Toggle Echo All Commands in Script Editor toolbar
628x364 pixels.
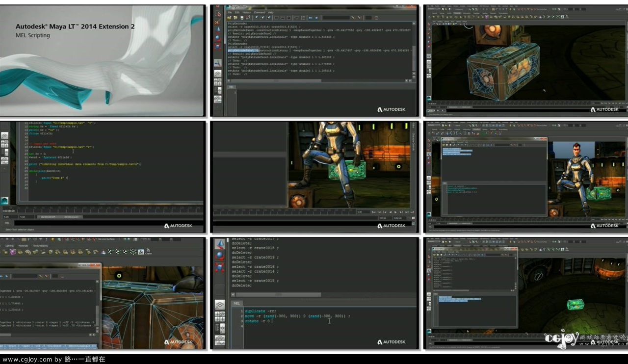tap(296, 18)
